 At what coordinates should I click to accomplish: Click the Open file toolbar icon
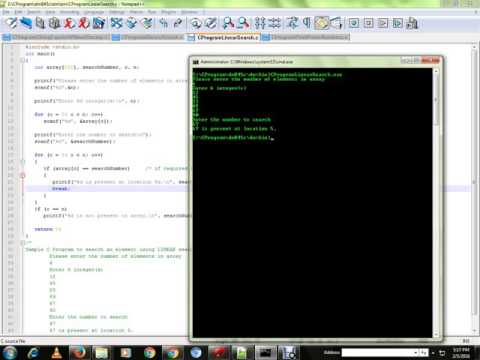tap(26, 23)
